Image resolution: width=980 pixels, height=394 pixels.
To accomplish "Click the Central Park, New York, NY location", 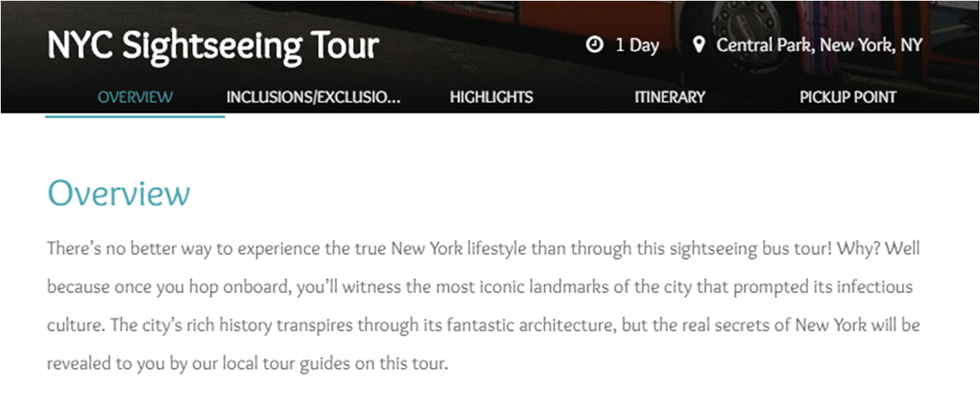I will [x=819, y=45].
